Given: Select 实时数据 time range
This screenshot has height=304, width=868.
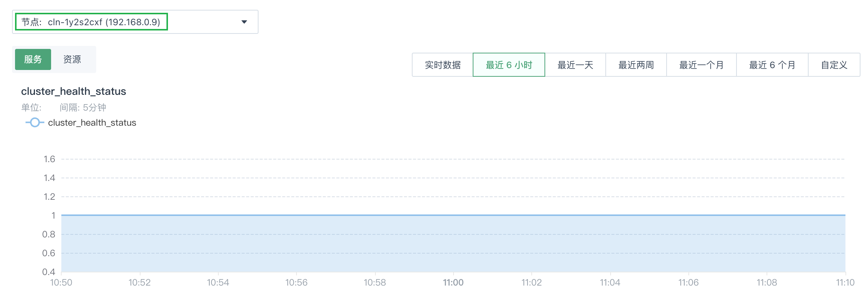Looking at the screenshot, I should (x=443, y=65).
